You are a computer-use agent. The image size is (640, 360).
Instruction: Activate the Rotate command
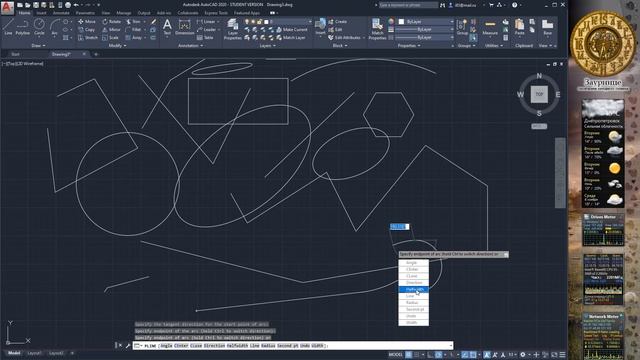(111, 22)
